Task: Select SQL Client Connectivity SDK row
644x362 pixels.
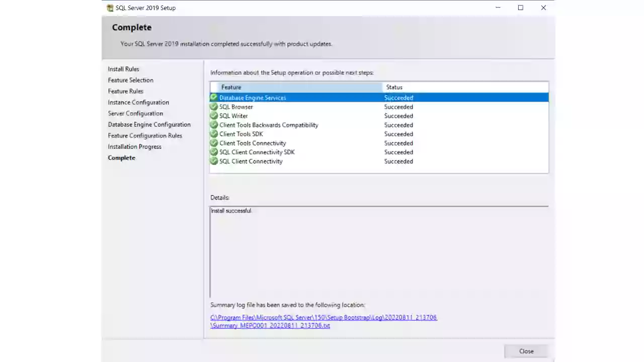Action: (379, 152)
